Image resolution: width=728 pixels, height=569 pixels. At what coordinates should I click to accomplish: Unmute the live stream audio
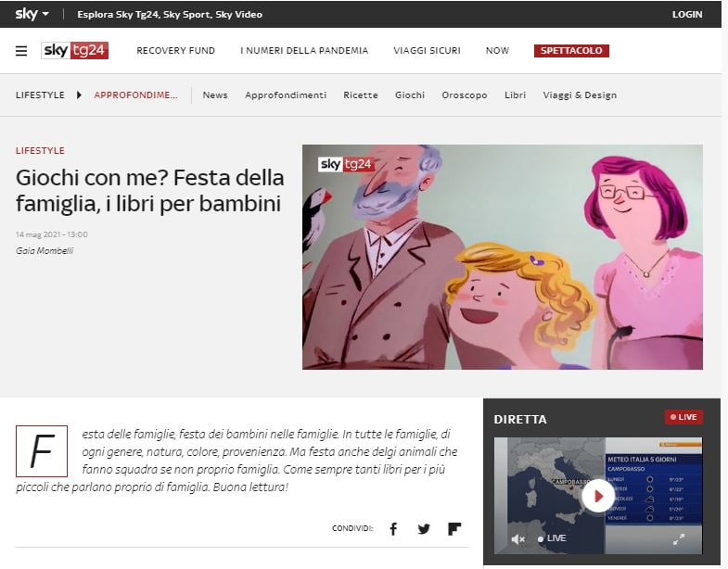tap(517, 538)
